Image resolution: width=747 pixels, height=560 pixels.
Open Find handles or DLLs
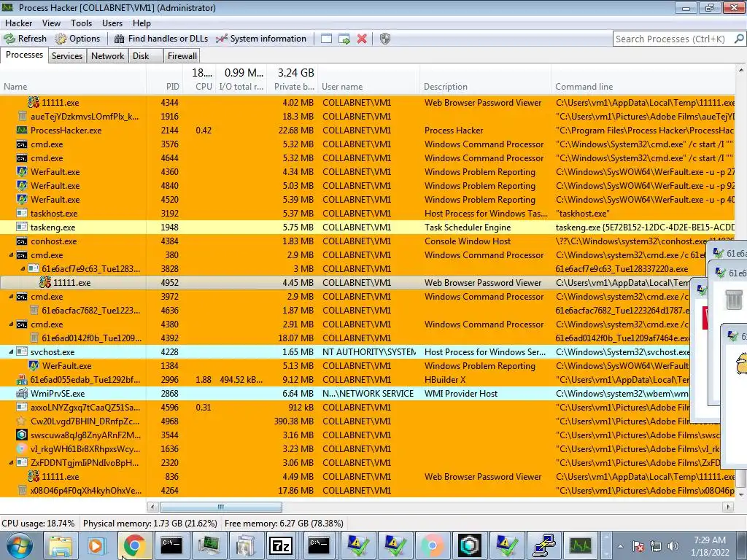click(x=161, y=39)
